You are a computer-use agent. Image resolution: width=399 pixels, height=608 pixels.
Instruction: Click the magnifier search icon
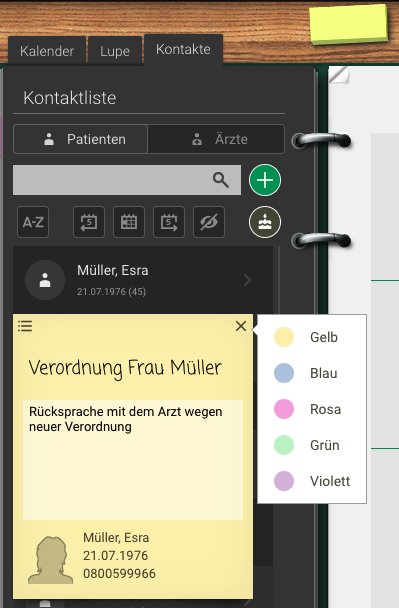221,180
